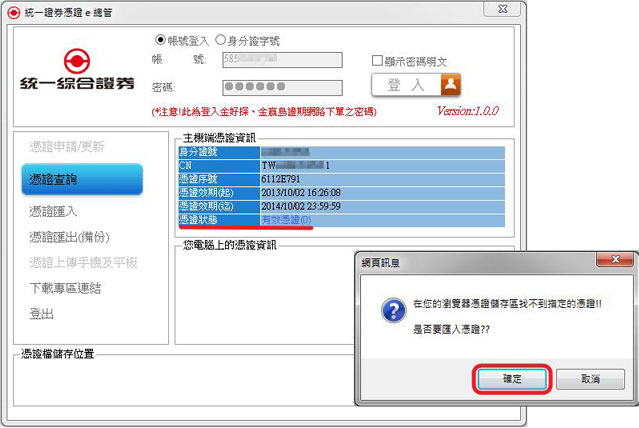Click the 帳號 account input field
639x428 pixels.
pyautogui.click(x=282, y=60)
